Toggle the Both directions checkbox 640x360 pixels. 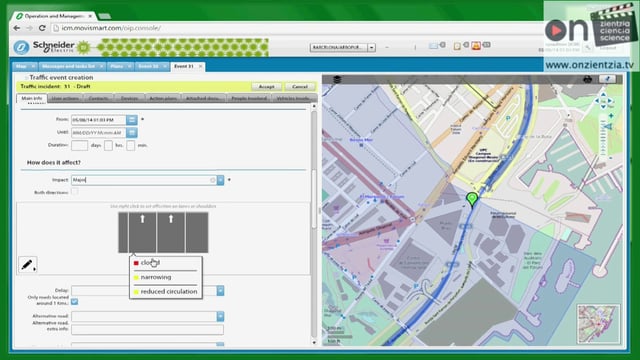coord(75,191)
